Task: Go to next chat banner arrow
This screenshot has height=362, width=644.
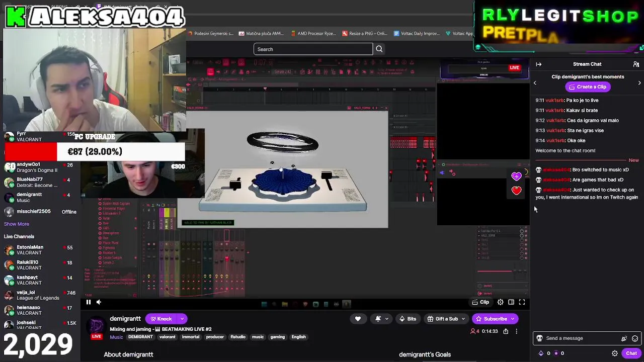Action: click(x=639, y=83)
